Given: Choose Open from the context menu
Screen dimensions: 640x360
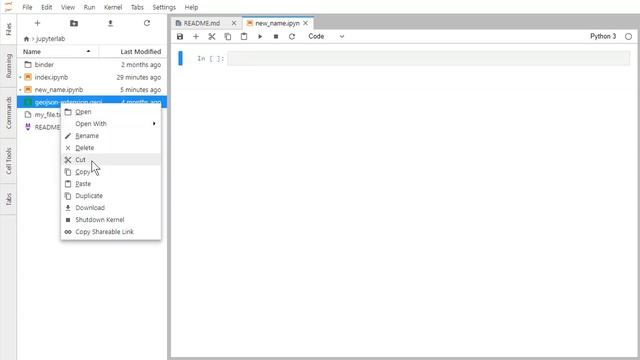Looking at the screenshot, I should (x=111, y=112).
